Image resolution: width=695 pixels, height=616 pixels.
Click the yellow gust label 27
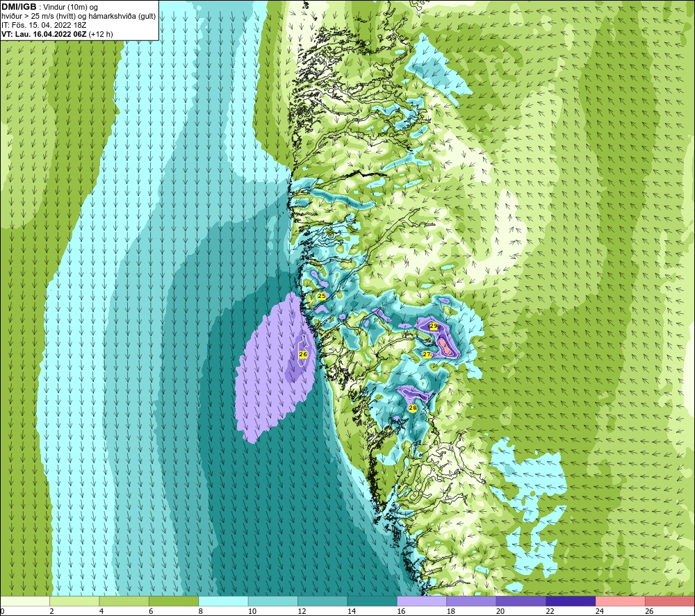click(427, 354)
